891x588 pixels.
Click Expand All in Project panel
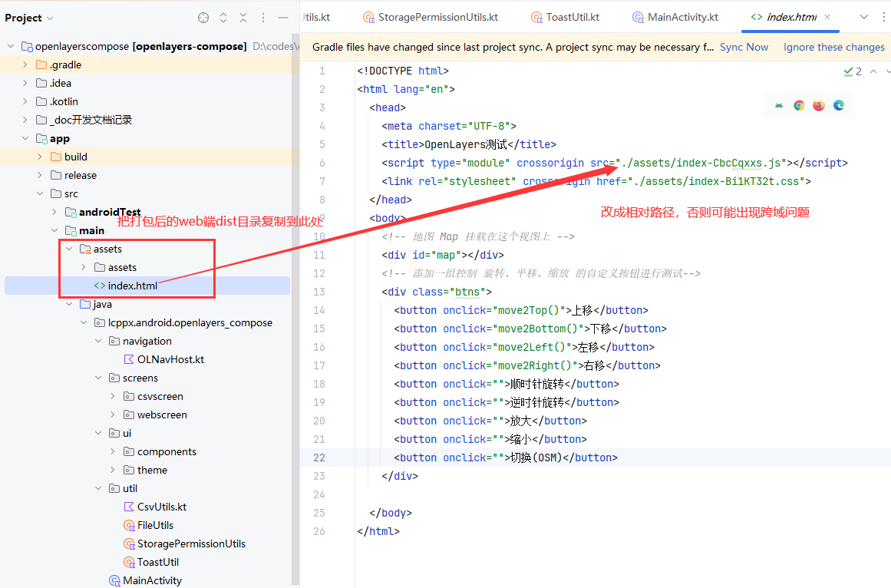[223, 18]
